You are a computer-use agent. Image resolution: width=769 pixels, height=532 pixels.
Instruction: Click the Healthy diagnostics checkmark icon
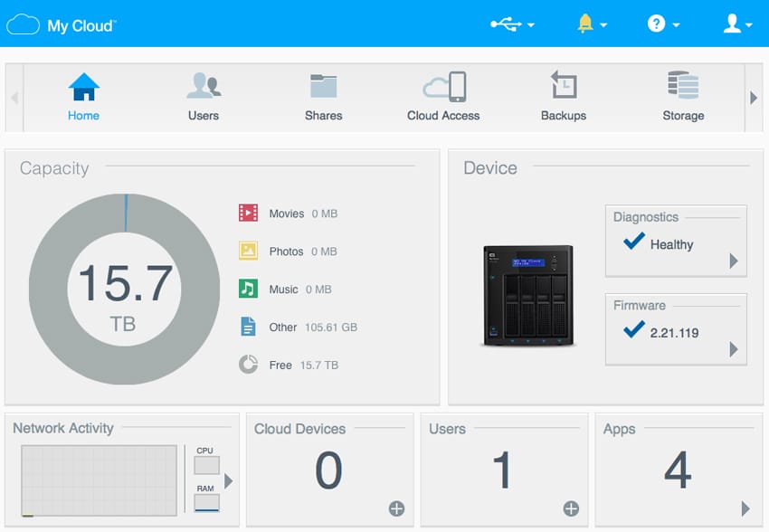633,241
